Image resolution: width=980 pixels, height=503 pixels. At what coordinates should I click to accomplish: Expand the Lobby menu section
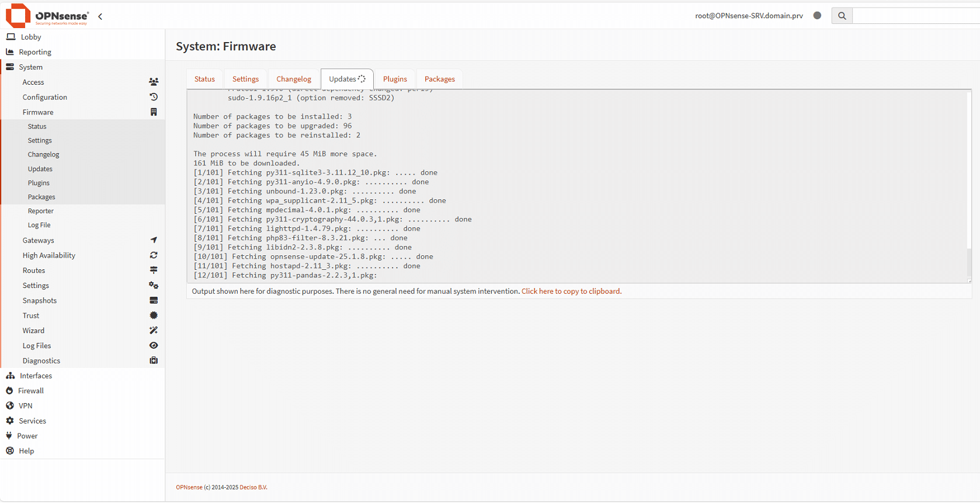point(82,37)
